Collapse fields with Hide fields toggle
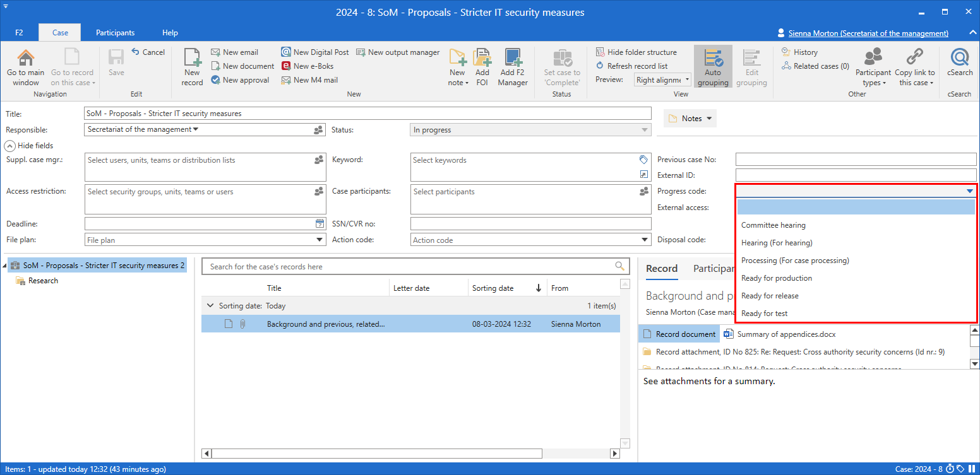 pos(30,146)
